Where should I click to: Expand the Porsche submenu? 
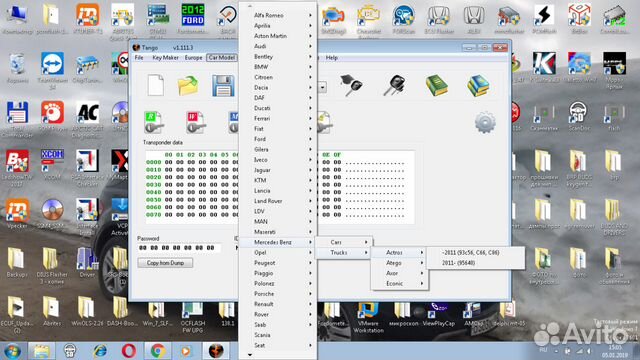[278, 293]
